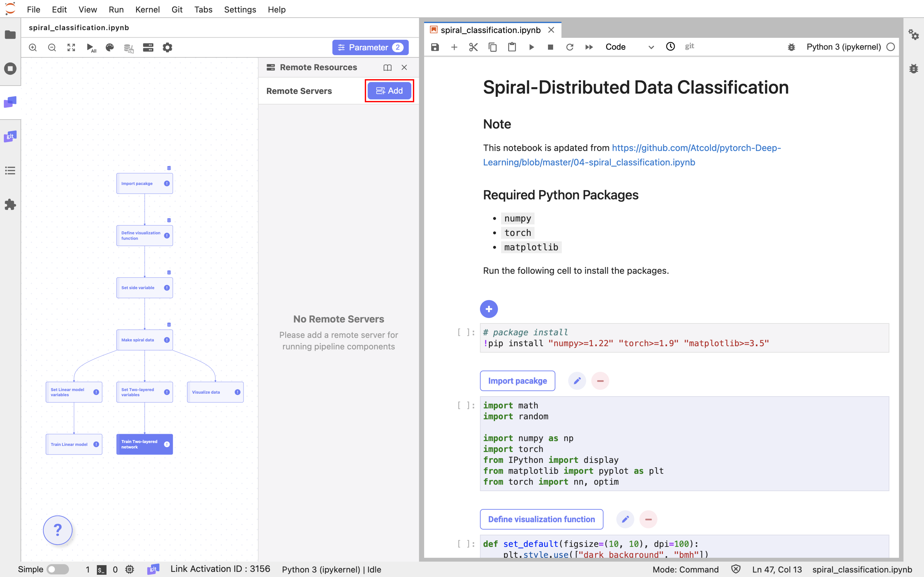The width and height of the screenshot is (924, 577).
Task: Edit the Import pacakge component pencil icon
Action: point(577,381)
